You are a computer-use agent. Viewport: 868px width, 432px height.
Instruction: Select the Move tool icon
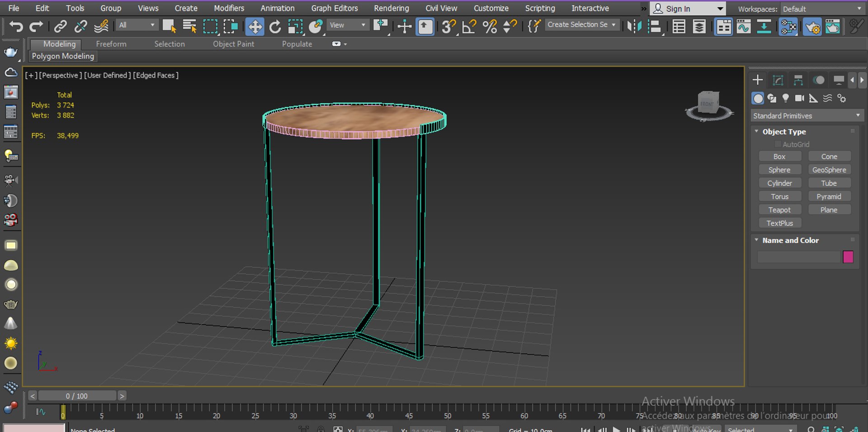pyautogui.click(x=255, y=27)
